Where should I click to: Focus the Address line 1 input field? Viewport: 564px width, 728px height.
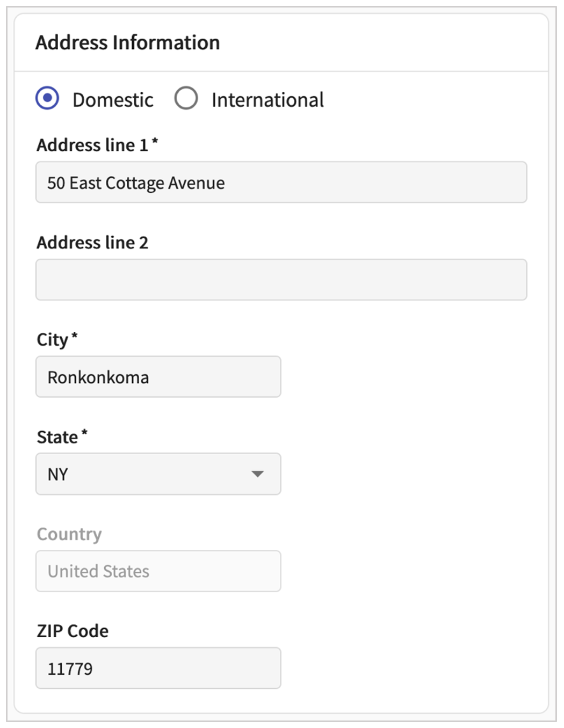[x=281, y=183]
